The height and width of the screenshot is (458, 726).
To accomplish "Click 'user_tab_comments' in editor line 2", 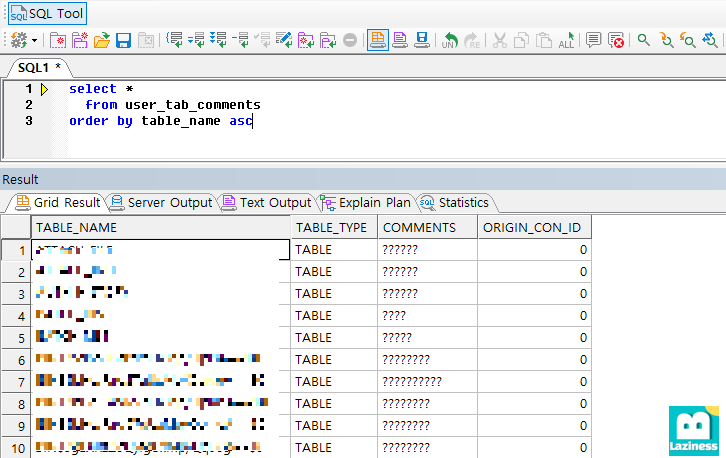I will 193,105.
